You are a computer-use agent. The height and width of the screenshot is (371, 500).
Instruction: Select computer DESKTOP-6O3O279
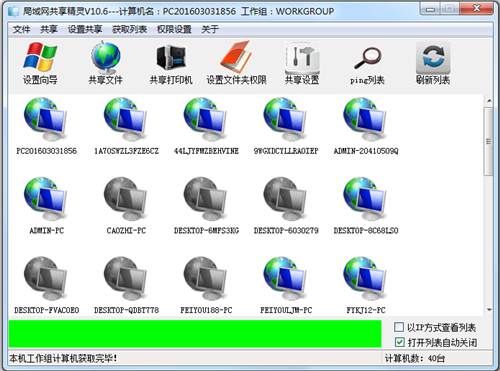click(286, 206)
